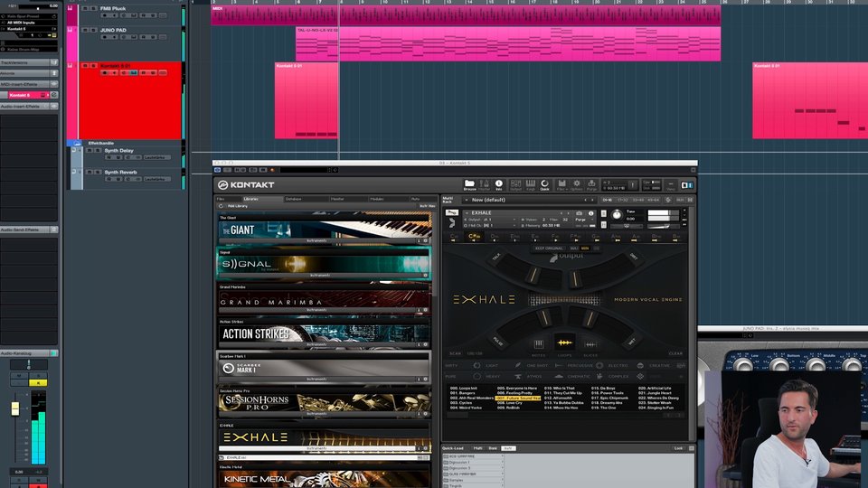
Task: Click the Exhale Scan button
Action: pyautogui.click(x=455, y=353)
